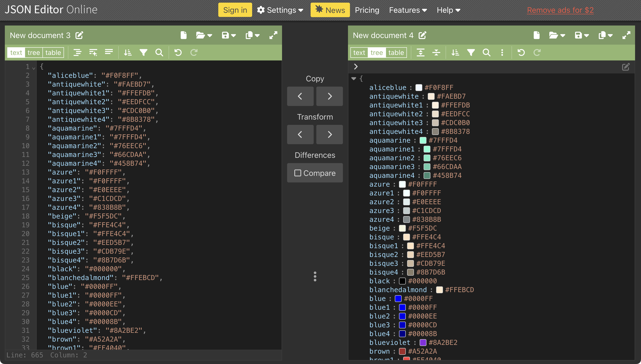Click "bisque3" key in left text editor
This screenshot has height=364, width=641.
pos(66,251)
